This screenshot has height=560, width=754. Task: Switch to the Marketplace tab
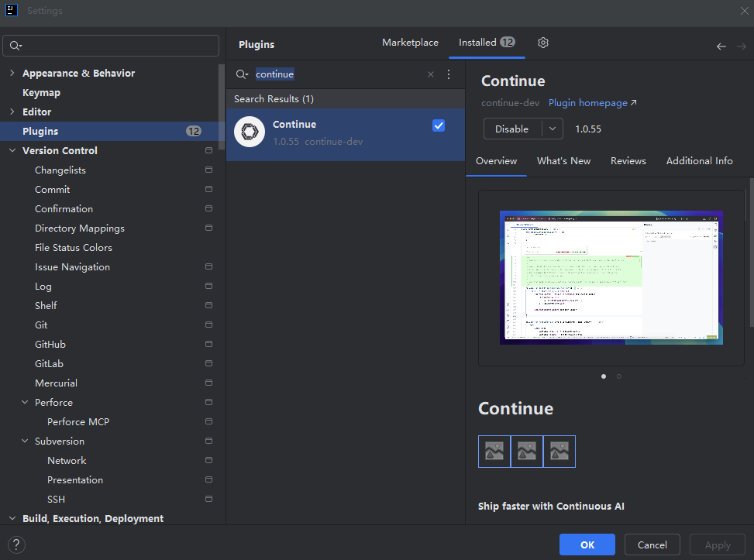tap(410, 43)
